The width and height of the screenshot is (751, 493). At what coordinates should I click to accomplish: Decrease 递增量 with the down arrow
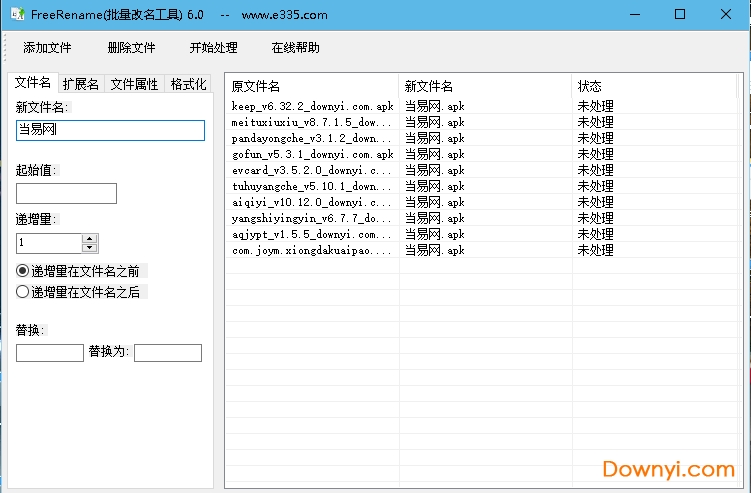tap(90, 247)
